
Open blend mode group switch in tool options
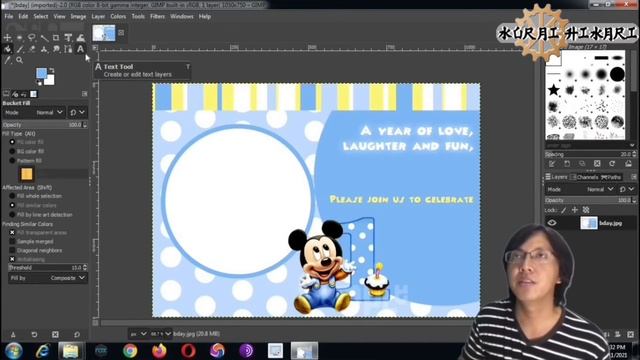77,112
